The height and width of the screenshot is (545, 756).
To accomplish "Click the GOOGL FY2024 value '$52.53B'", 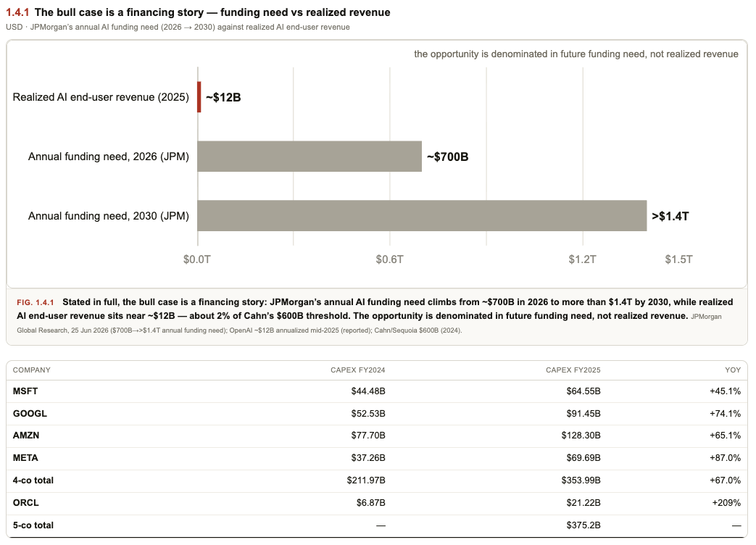I will [368, 413].
